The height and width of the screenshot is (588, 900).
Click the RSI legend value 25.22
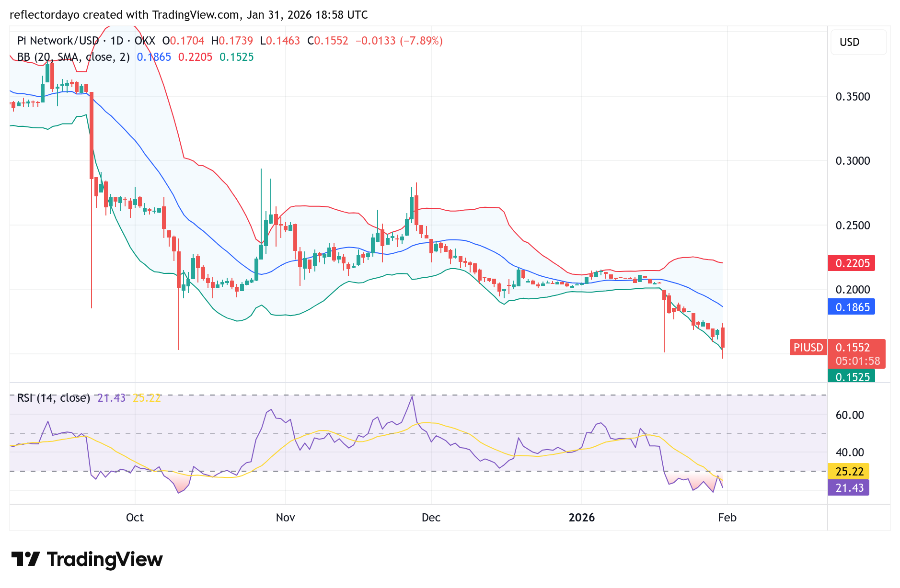147,398
